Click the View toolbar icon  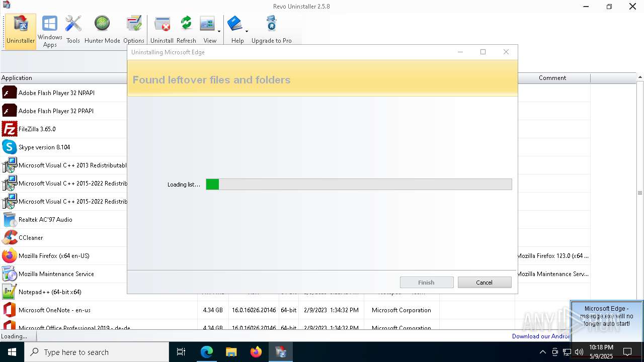click(208, 30)
